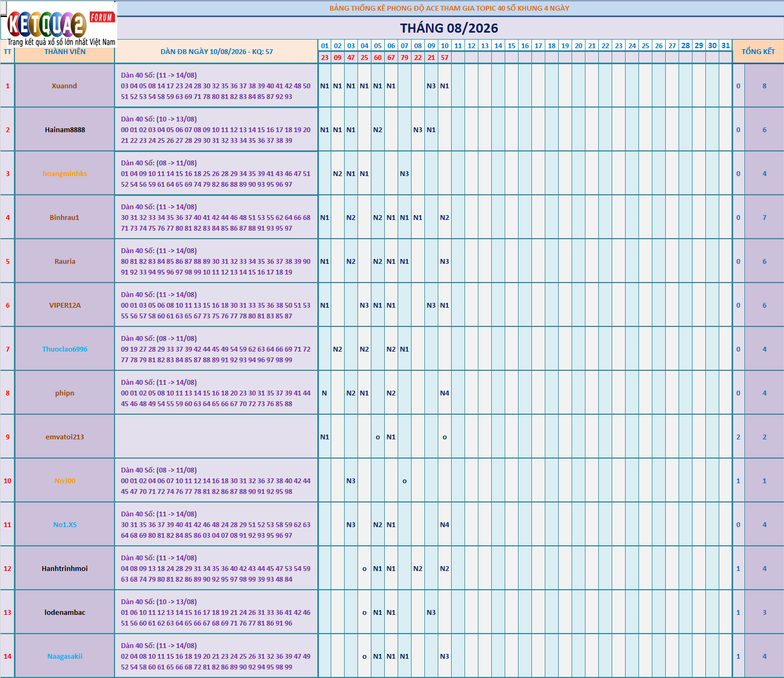Click 'N3' under day 07 in hoangminhks row
Image resolution: width=784 pixels, height=678 pixels.
pos(405,174)
